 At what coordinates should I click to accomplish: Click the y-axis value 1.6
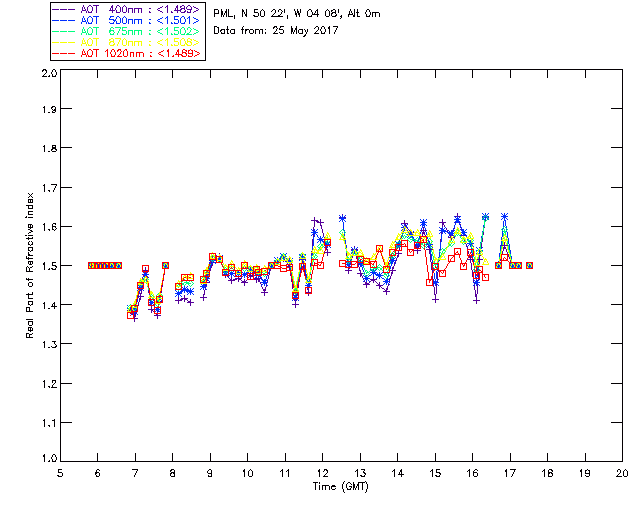pos(49,227)
